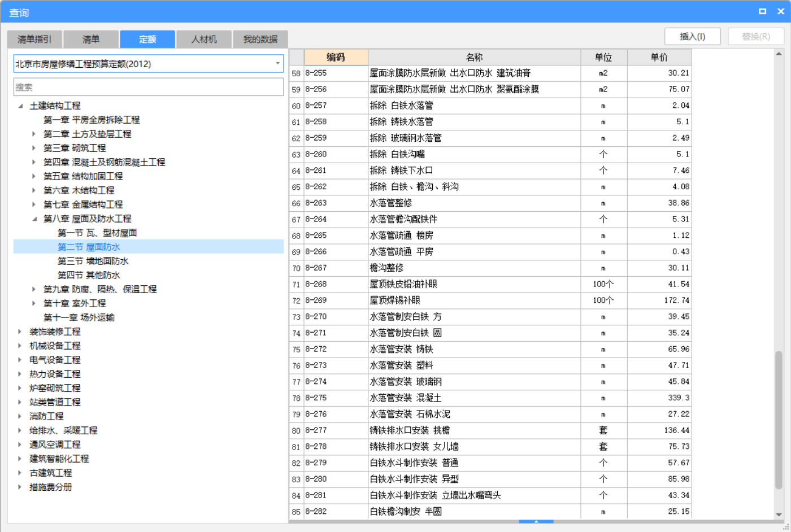
Task: Click the scrollbar up arrow
Action: (x=779, y=54)
